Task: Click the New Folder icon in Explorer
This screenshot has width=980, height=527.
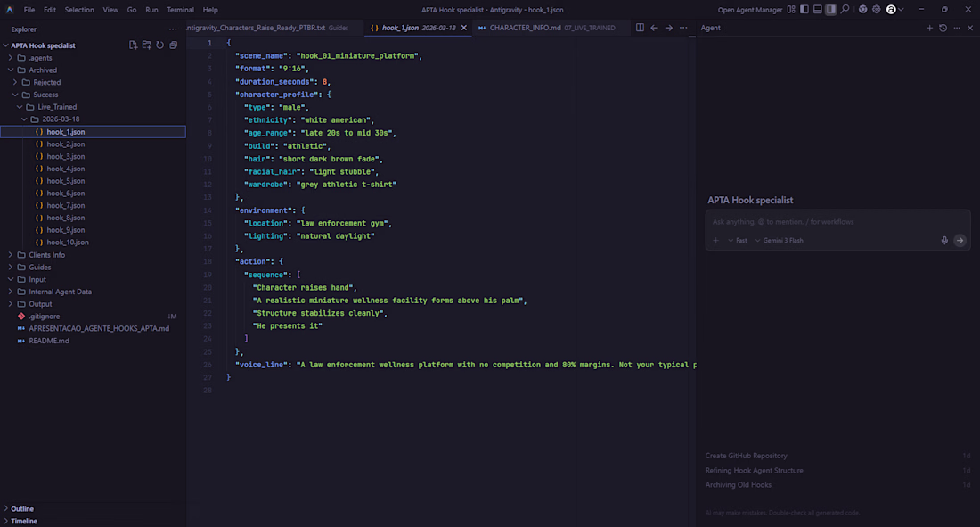Action: pyautogui.click(x=146, y=45)
